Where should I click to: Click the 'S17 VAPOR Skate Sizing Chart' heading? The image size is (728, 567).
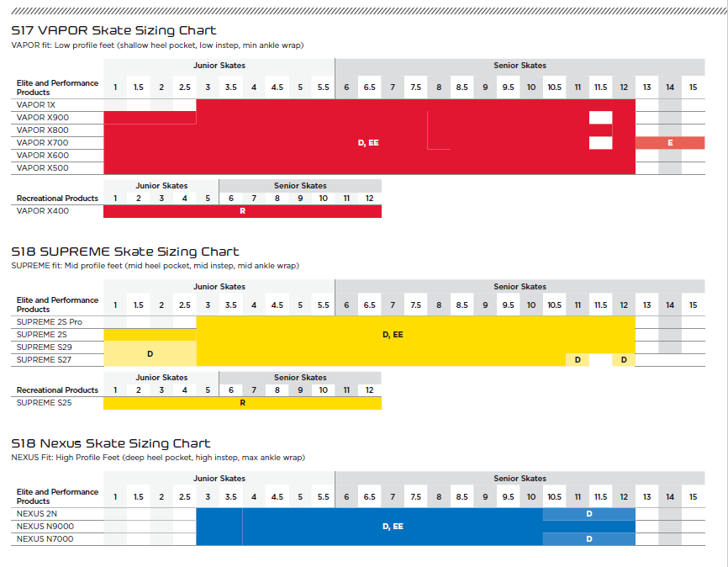tap(113, 30)
